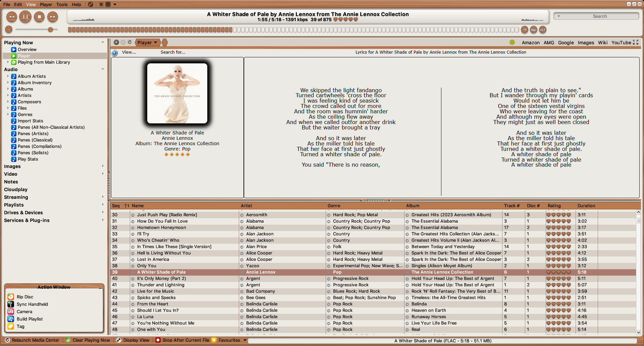
Task: Switch to Display View
Action: click(133, 340)
